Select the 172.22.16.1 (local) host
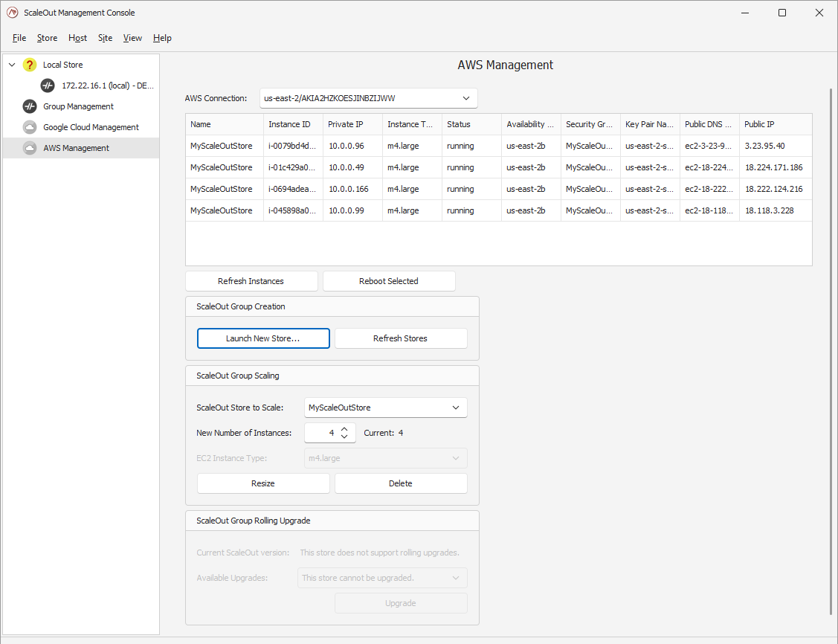Image resolution: width=838 pixels, height=644 pixels. tap(107, 86)
